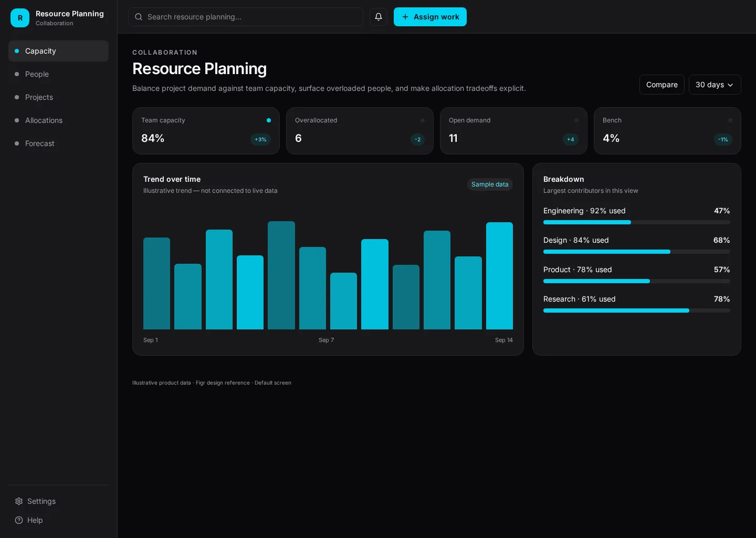Click the Team capacity status dot
This screenshot has width=756, height=538.
click(269, 120)
